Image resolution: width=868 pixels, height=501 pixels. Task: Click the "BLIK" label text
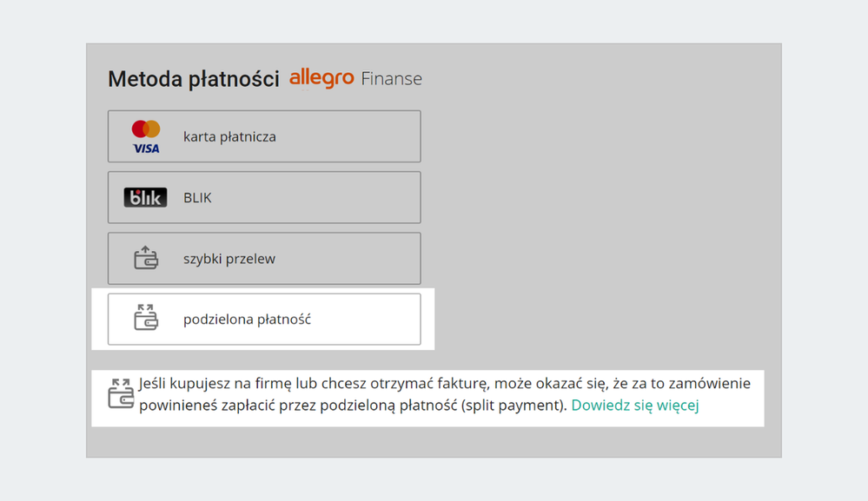click(x=197, y=197)
